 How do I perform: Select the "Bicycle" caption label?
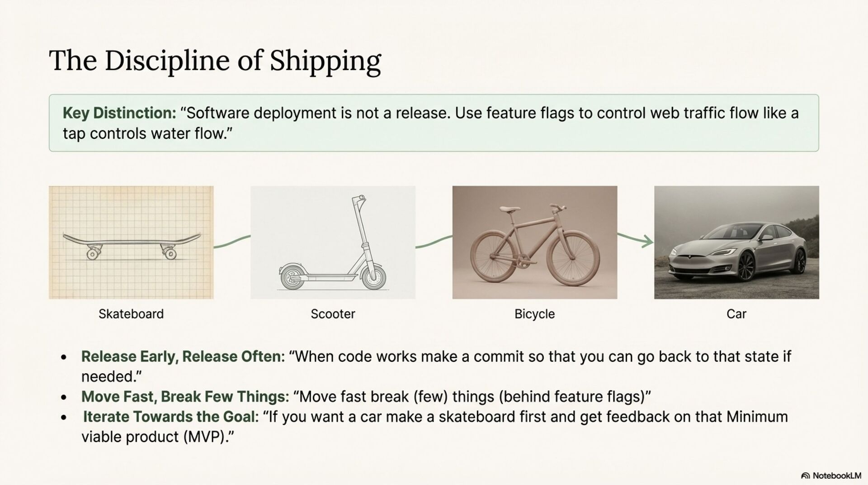tap(534, 314)
